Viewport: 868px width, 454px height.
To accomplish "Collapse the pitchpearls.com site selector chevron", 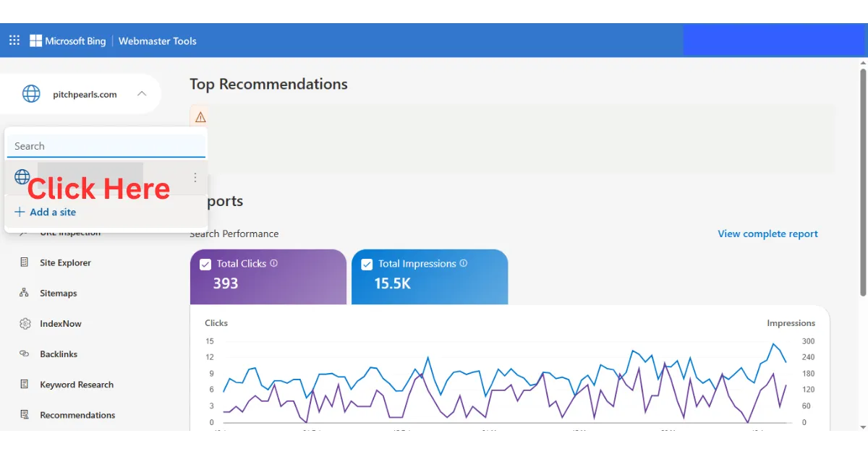I will tap(142, 94).
